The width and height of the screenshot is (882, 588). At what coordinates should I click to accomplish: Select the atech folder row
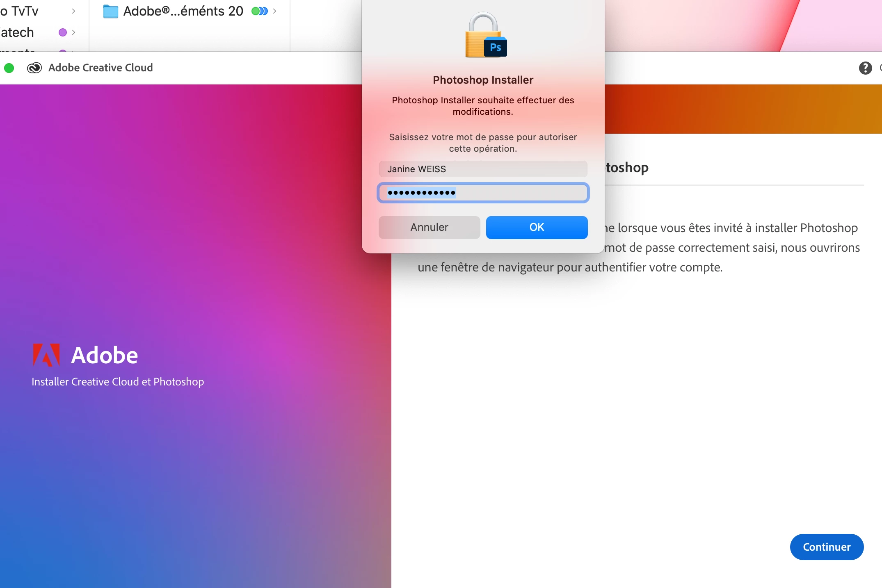18,32
